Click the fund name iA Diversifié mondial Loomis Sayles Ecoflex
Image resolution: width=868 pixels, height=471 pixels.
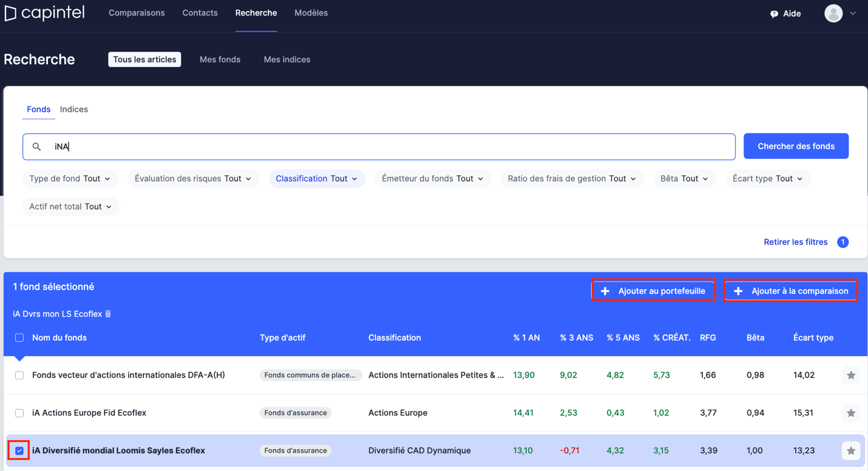pos(118,450)
